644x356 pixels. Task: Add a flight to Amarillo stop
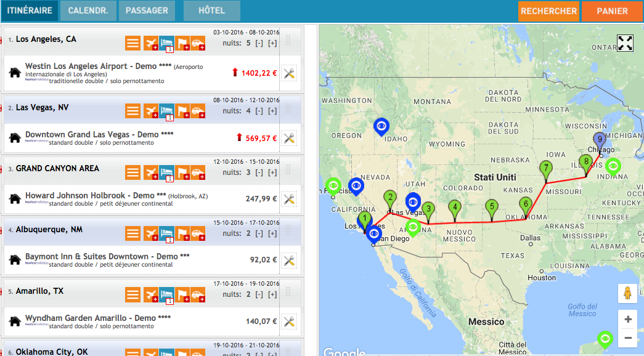(151, 294)
